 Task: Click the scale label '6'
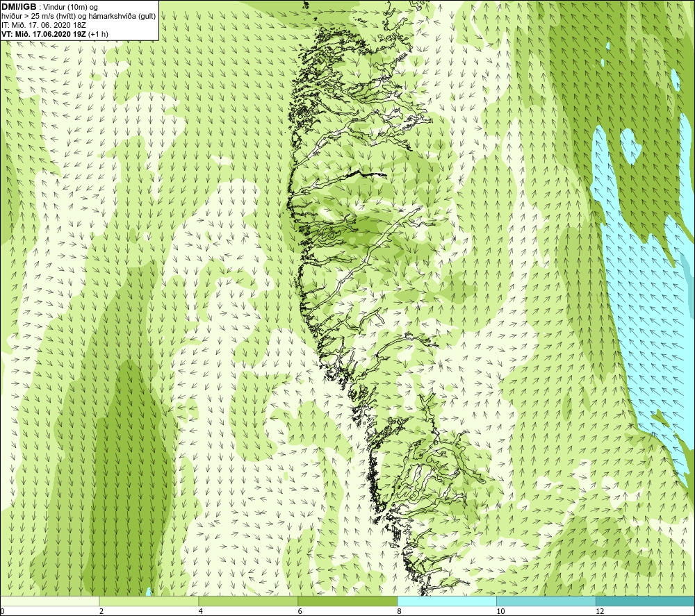pyautogui.click(x=300, y=612)
